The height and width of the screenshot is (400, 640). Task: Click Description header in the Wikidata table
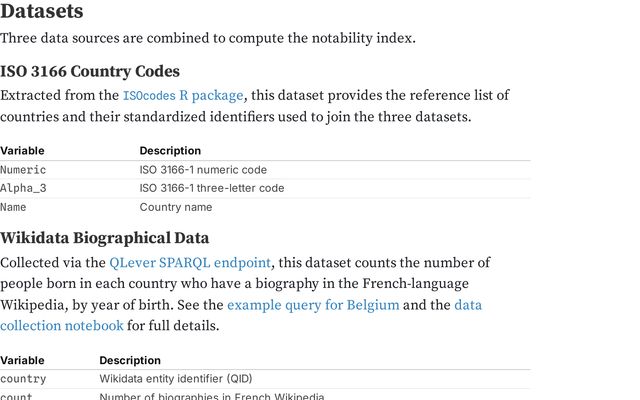pos(130,360)
